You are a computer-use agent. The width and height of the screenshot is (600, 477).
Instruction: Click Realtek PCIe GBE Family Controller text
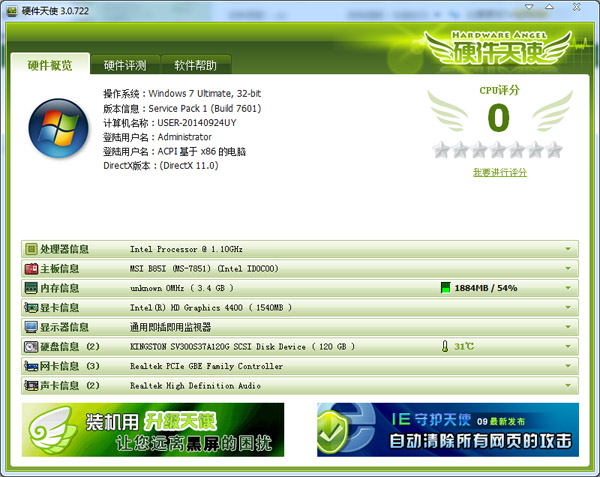click(x=207, y=366)
